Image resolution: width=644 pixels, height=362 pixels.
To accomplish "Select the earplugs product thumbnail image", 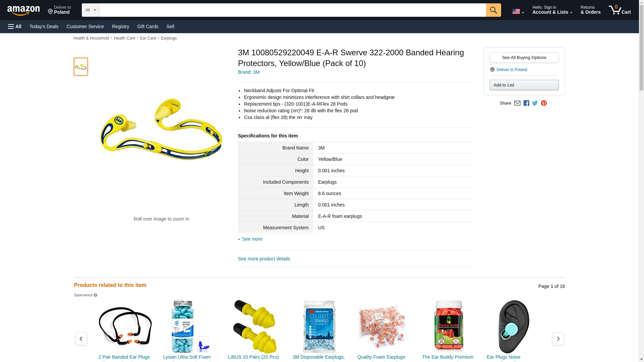I will coord(80,66).
